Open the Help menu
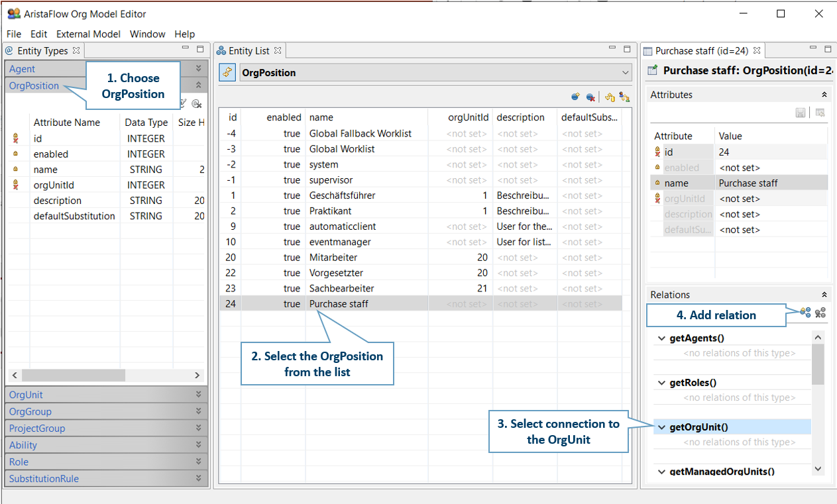837x504 pixels. 184,34
